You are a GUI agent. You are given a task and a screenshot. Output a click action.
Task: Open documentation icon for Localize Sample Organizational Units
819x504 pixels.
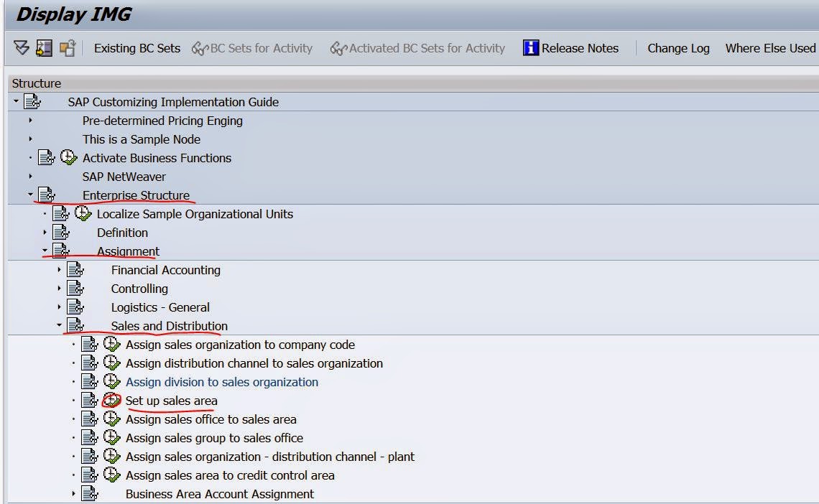tap(61, 213)
